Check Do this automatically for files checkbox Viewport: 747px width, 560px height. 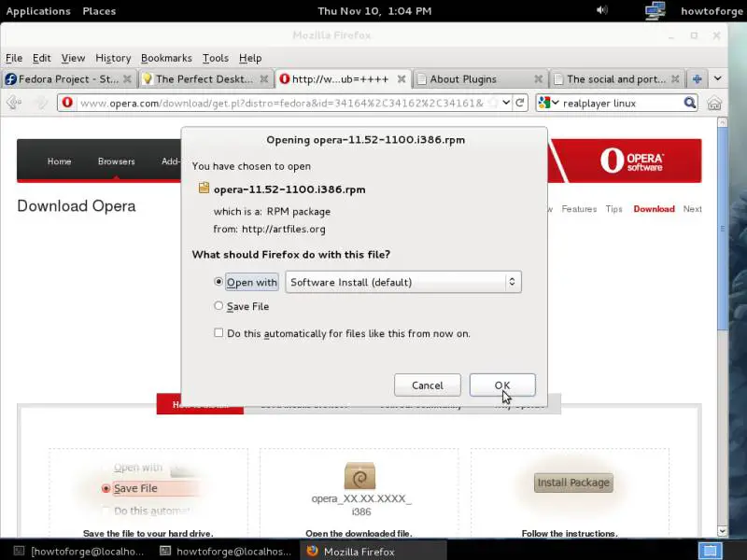tap(218, 333)
